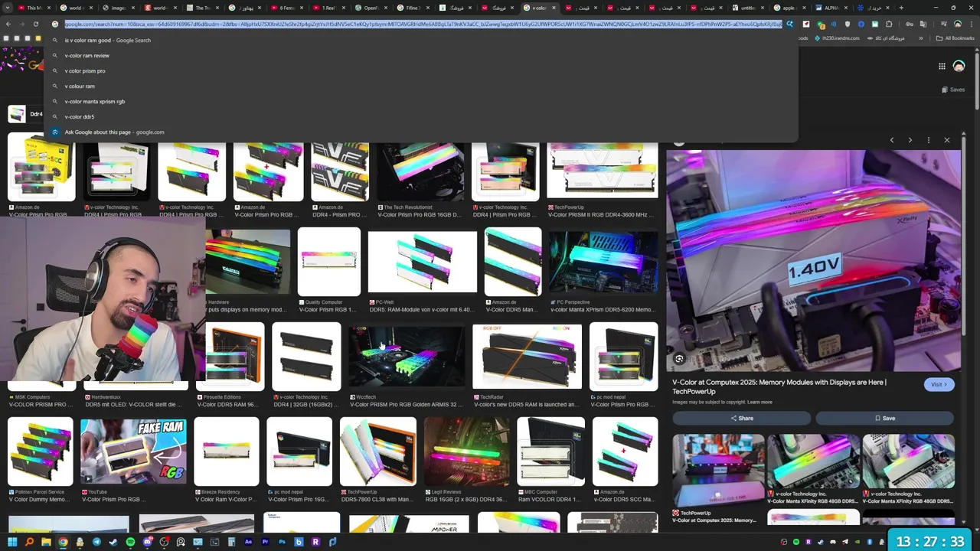Image resolution: width=980 pixels, height=551 pixels.
Task: Pick 'v-color ram review' suggestion
Action: point(421,55)
